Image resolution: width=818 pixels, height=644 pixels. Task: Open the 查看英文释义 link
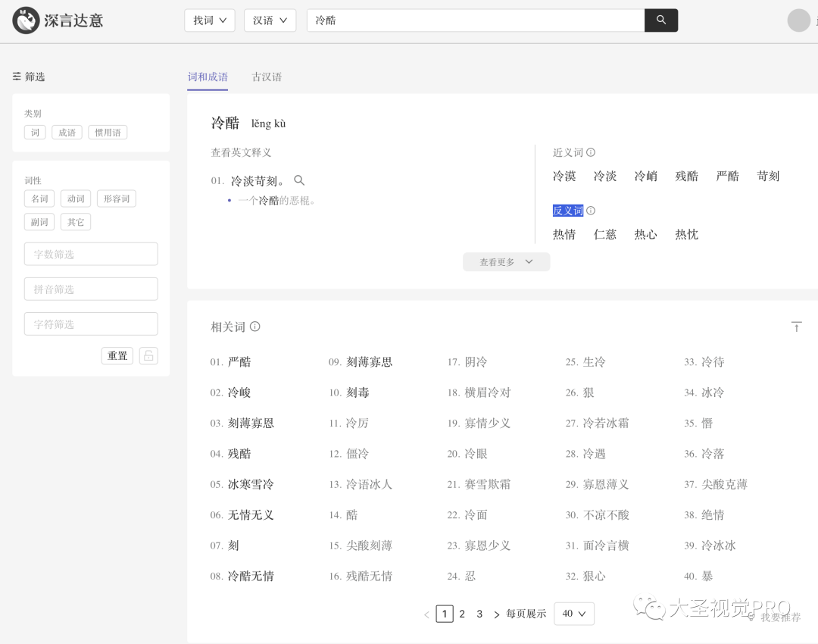[241, 152]
